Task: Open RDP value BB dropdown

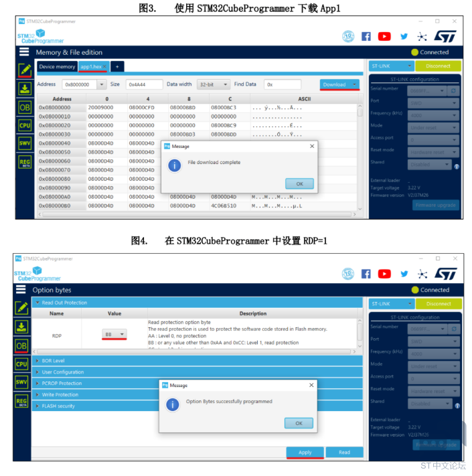Action: (x=114, y=334)
